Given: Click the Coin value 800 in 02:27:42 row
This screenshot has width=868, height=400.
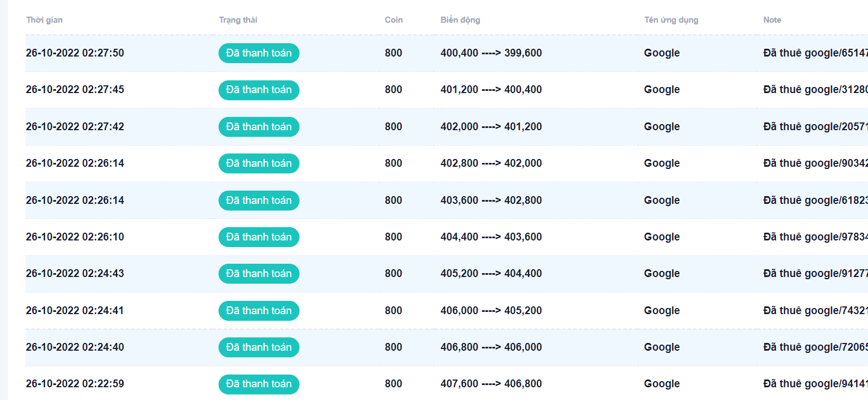Looking at the screenshot, I should click(393, 127).
